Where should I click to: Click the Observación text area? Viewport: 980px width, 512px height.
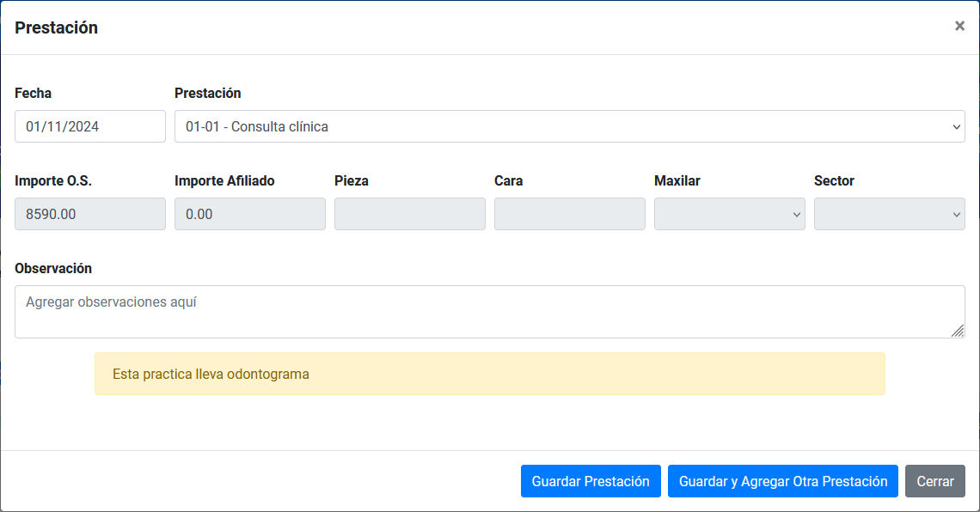(x=490, y=311)
